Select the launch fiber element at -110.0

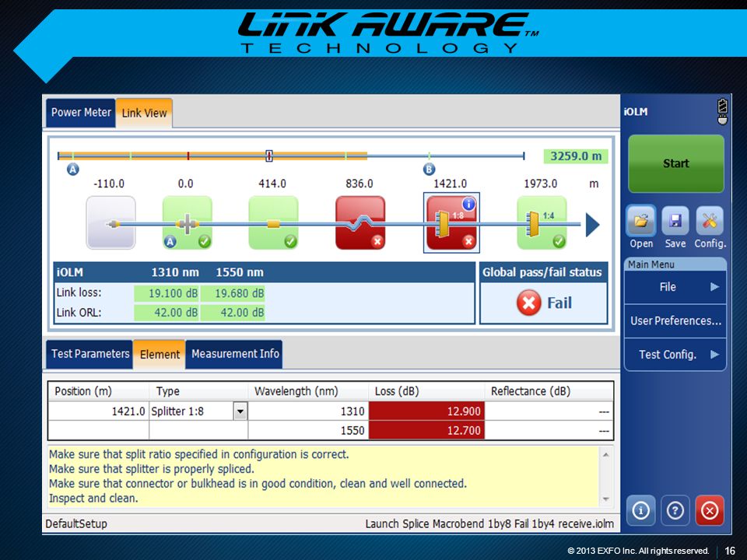click(x=111, y=222)
